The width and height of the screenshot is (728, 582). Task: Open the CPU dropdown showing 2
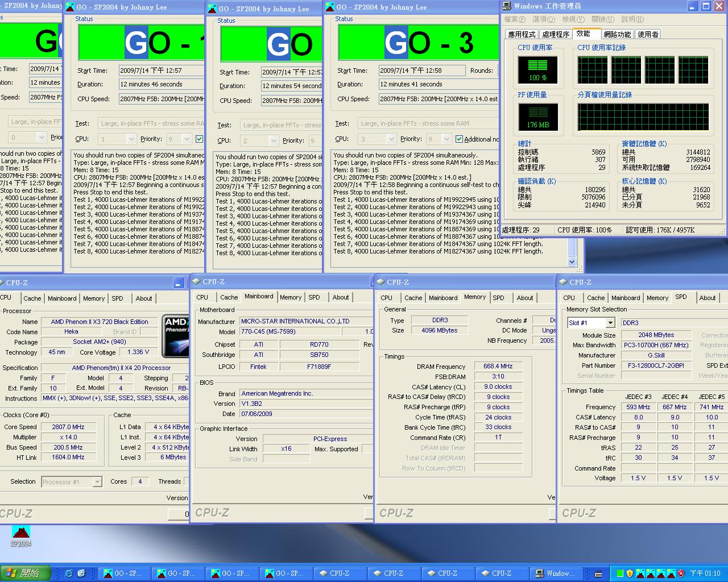[273, 140]
